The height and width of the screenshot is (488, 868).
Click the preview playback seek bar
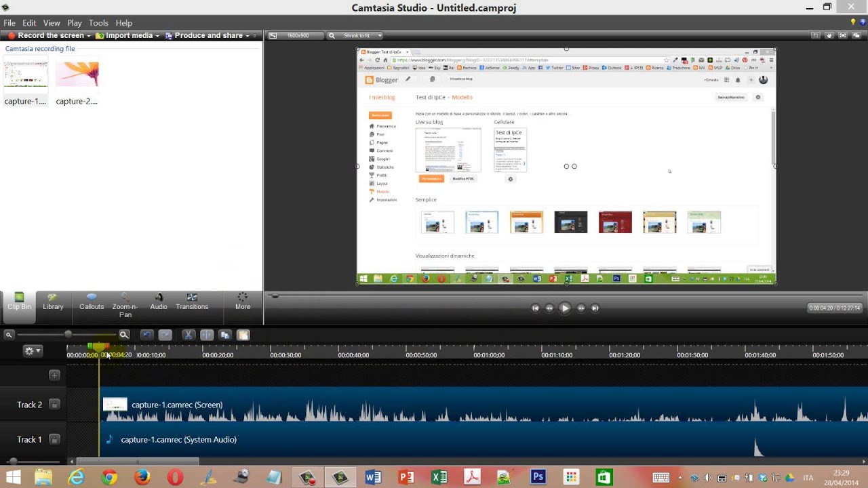[566, 296]
